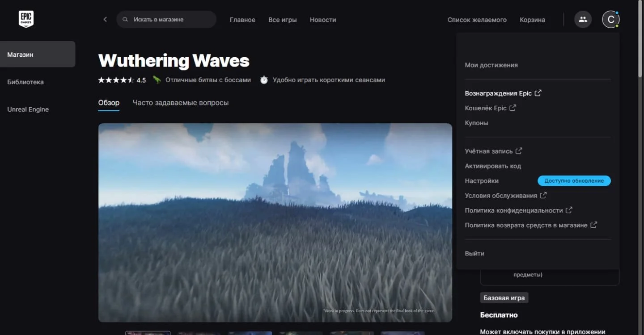Sign out using Выйти
The image size is (644, 335).
(x=475, y=253)
